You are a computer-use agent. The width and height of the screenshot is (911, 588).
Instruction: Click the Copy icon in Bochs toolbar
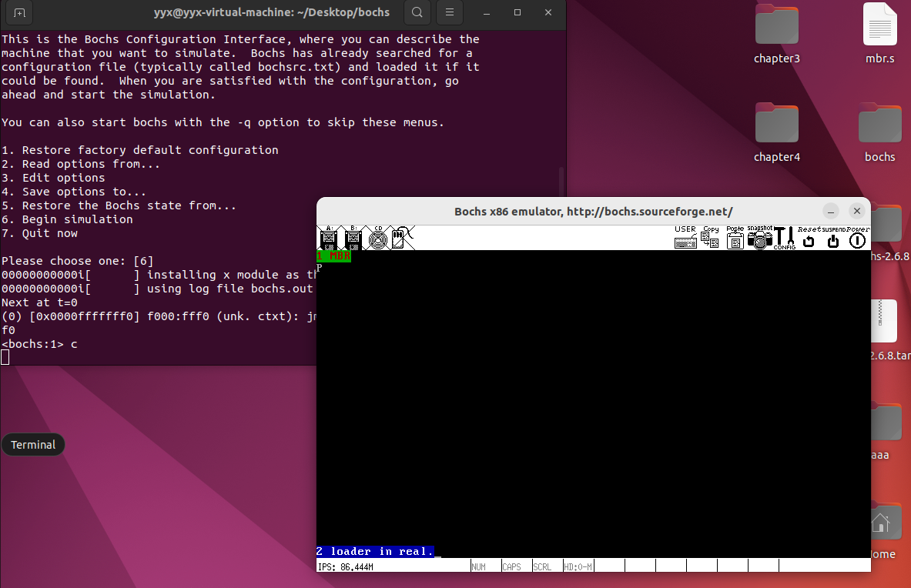click(x=711, y=237)
